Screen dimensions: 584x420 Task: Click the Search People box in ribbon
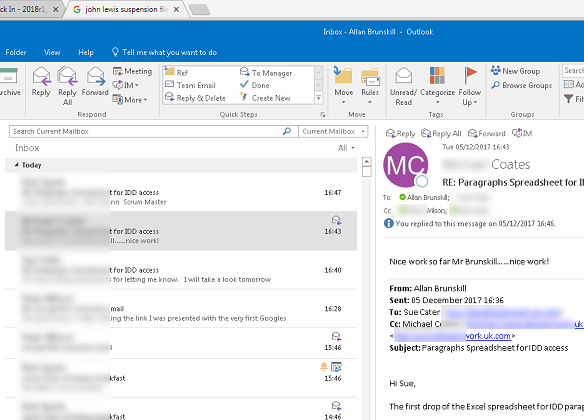pyautogui.click(x=573, y=70)
